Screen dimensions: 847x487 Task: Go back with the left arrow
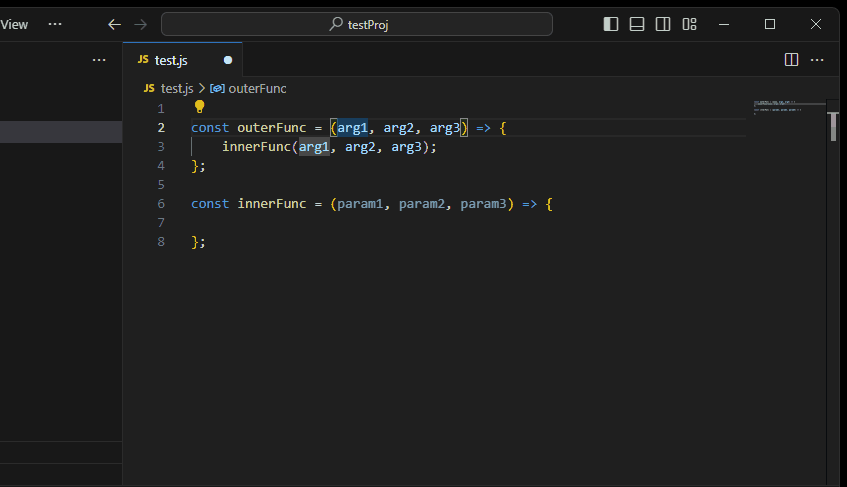[114, 24]
